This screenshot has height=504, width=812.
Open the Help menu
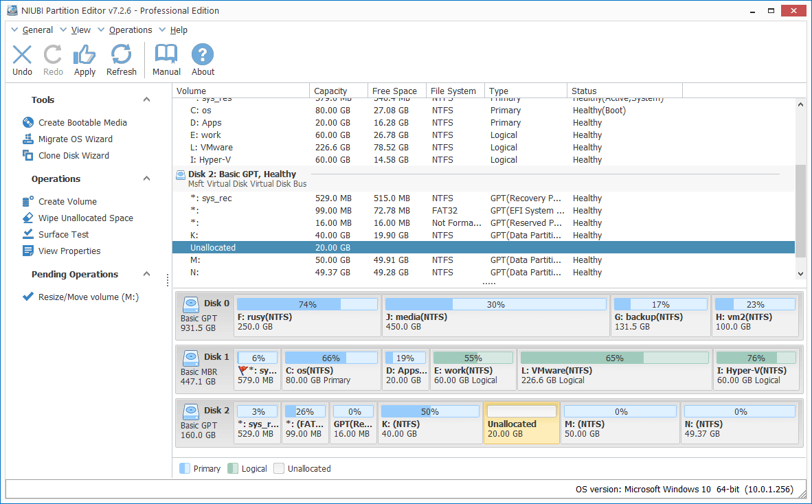tap(179, 30)
